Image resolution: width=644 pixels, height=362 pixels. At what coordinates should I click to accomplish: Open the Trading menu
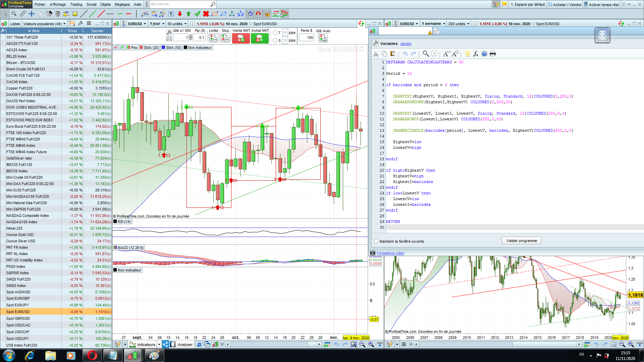76,4
